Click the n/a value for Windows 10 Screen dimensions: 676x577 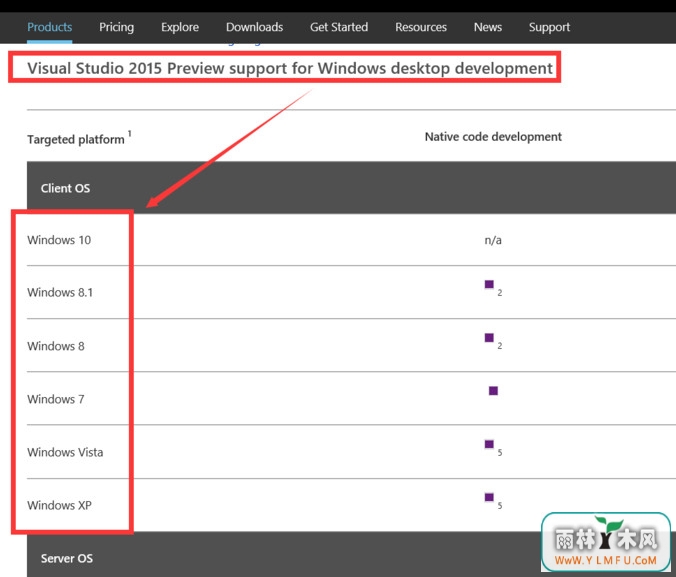pyautogui.click(x=493, y=240)
